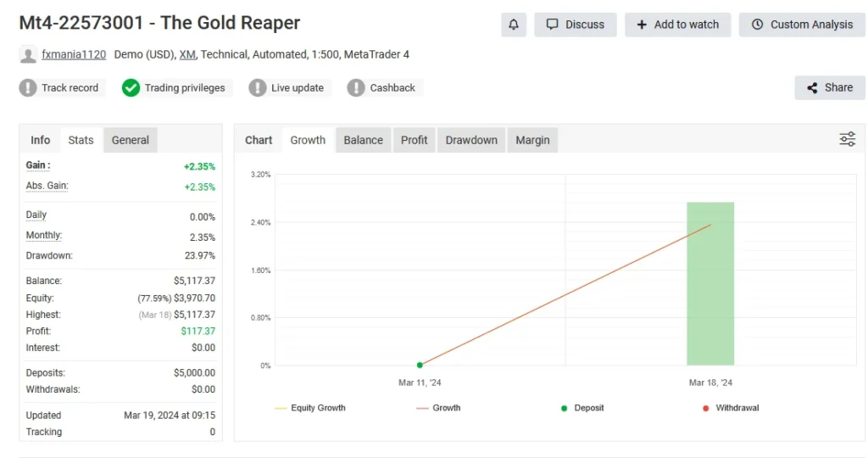Click the XM broker link
This screenshot has height=458, width=868.
(x=187, y=54)
